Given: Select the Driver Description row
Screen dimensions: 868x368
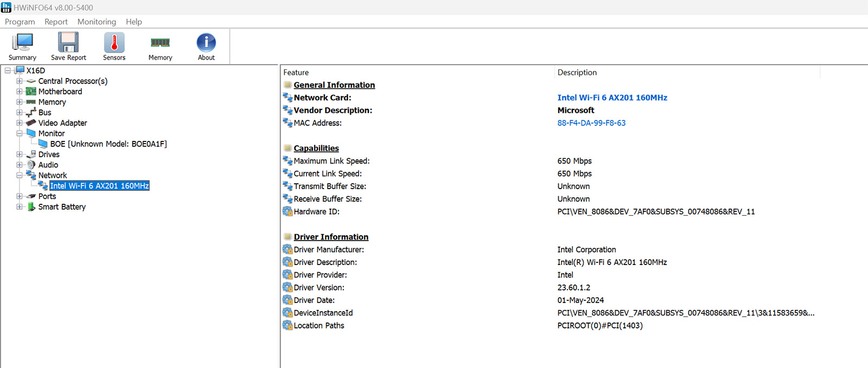Looking at the screenshot, I should [x=574, y=262].
